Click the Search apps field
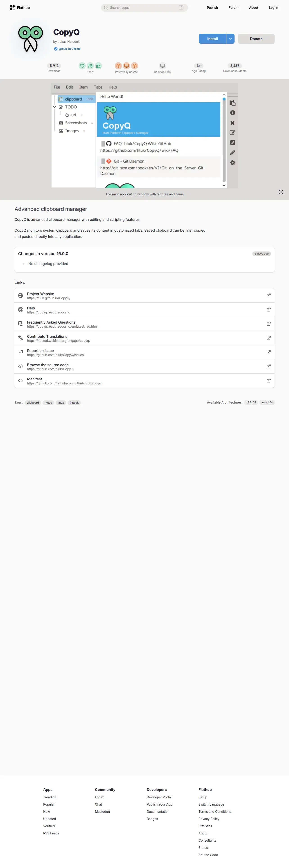Viewport: 289px width, 868px height. pyautogui.click(x=144, y=8)
